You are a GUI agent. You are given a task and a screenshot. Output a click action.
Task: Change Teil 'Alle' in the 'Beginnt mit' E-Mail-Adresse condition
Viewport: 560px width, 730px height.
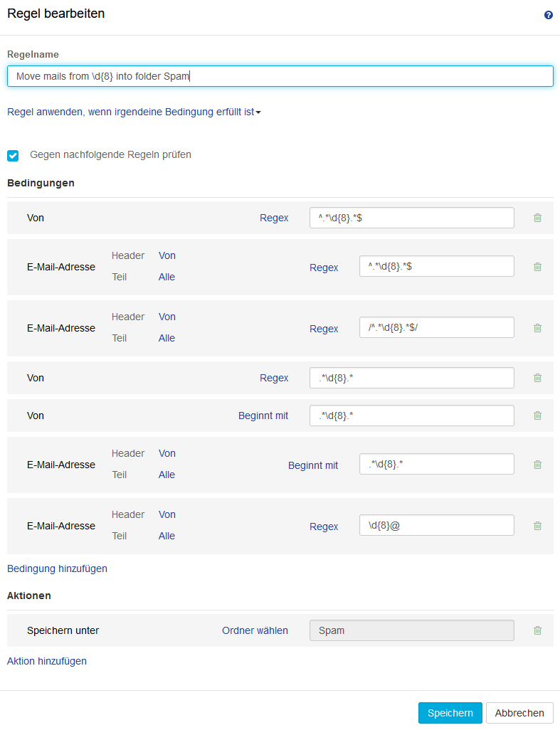click(x=167, y=475)
